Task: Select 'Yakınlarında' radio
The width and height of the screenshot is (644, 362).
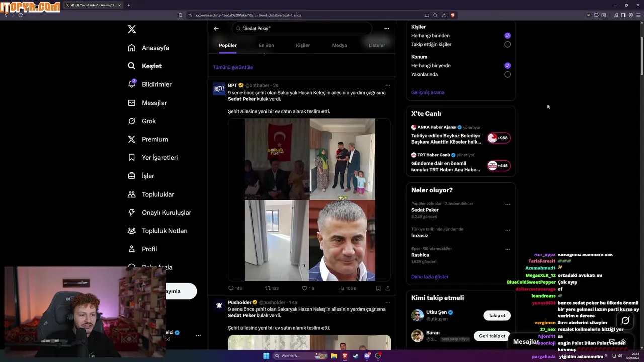Action: coord(507,74)
